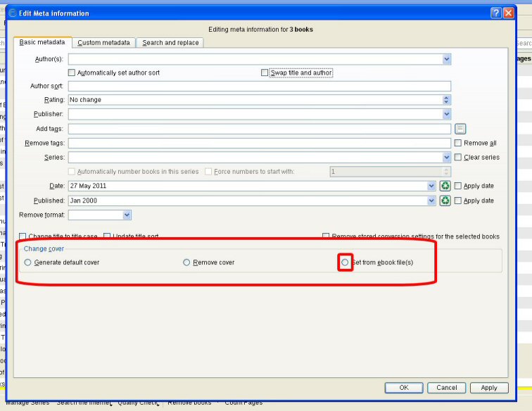Click the Cancel button
532x411 pixels.
pos(446,388)
